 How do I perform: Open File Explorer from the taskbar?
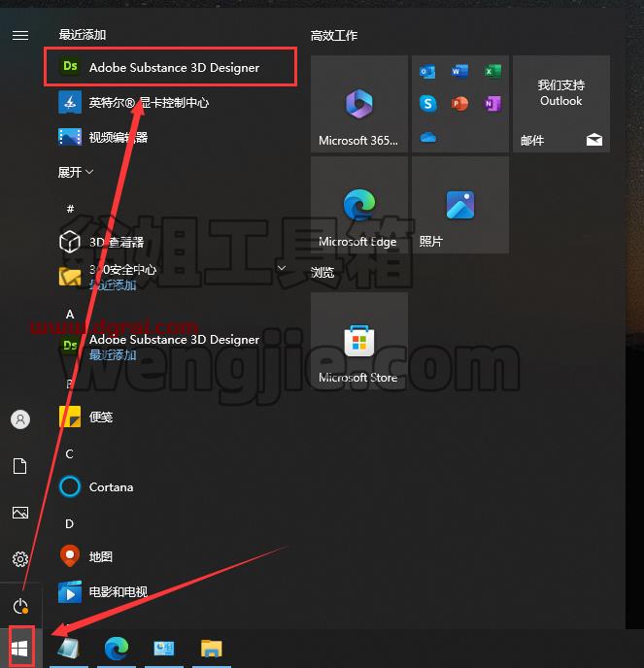212,649
